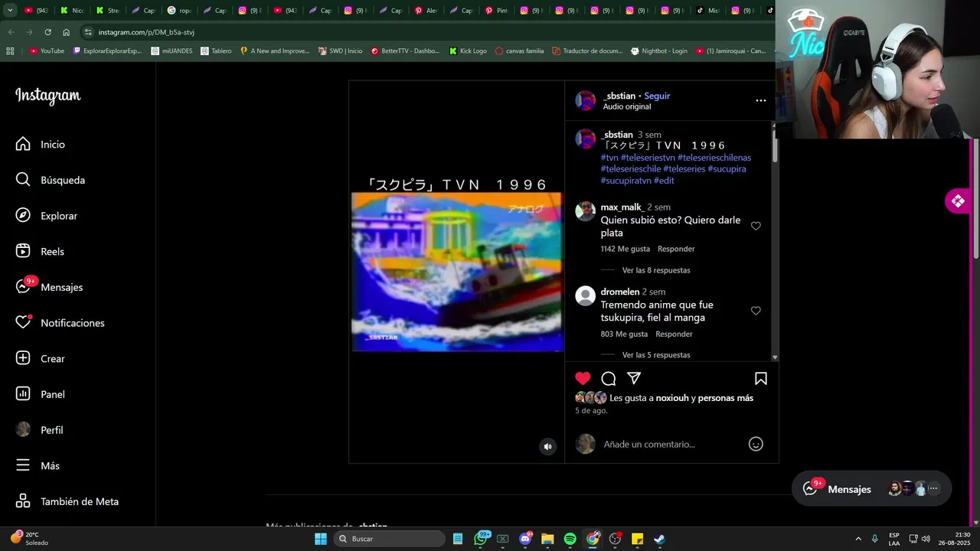Like dromelen's comment
Screen dimensions: 980x551
(x=756, y=311)
